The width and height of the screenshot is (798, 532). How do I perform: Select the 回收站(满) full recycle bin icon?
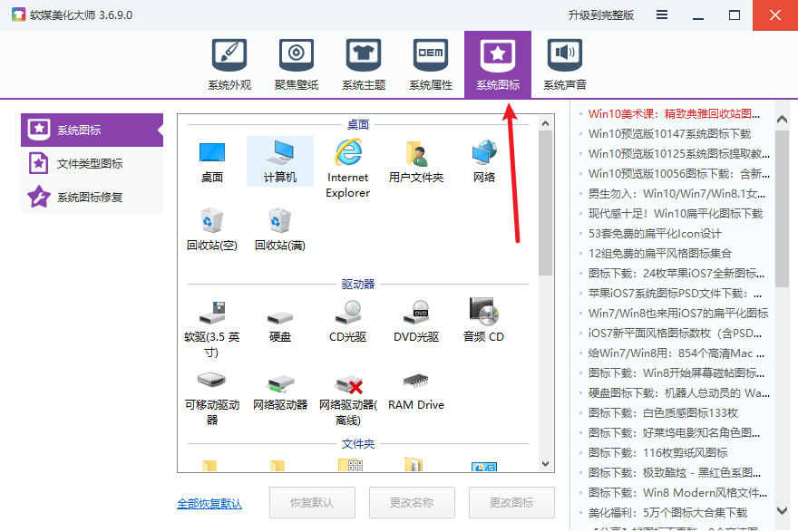(279, 228)
